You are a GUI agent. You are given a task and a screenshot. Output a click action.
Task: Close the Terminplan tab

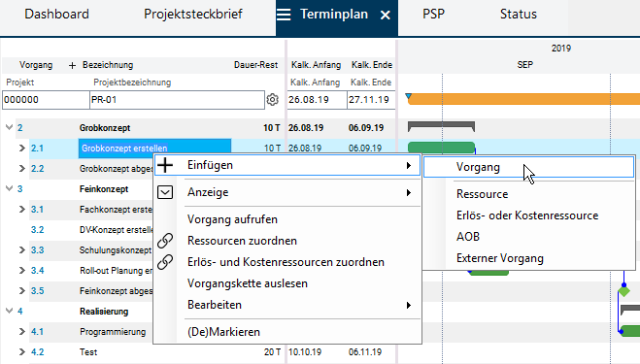(x=385, y=16)
